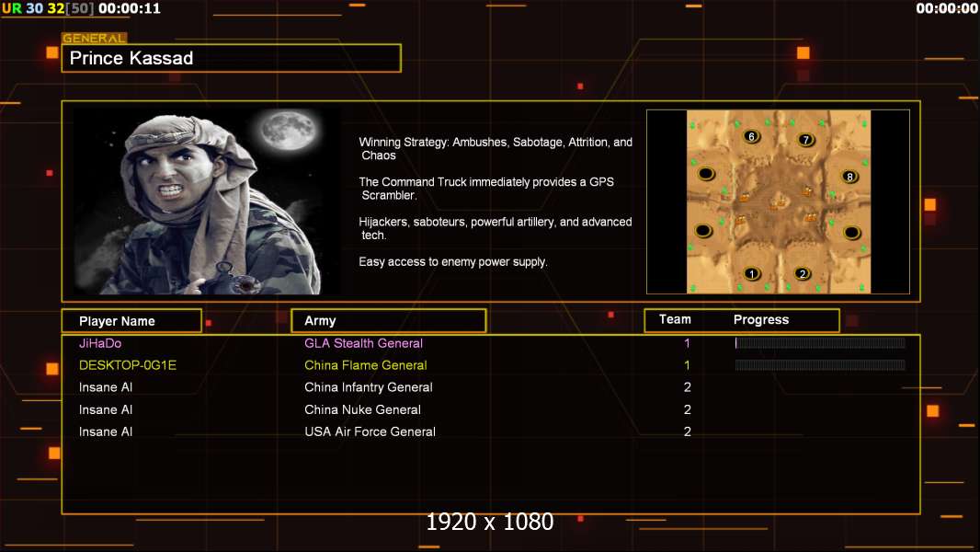This screenshot has height=552, width=980.
Task: Click the desert map preview thumbnail
Action: click(778, 201)
